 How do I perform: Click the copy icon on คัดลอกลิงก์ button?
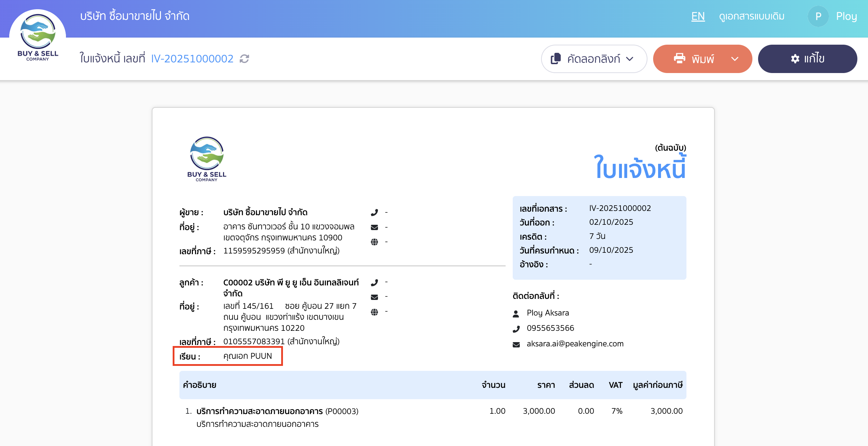[556, 59]
